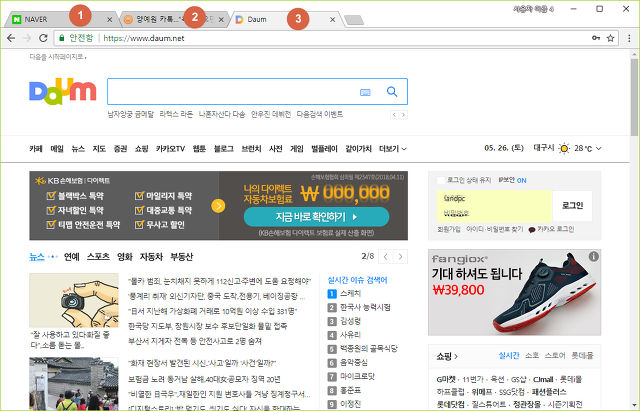Screen dimensions: 640x411
Task: Click the sun weather icon
Action: point(564,149)
